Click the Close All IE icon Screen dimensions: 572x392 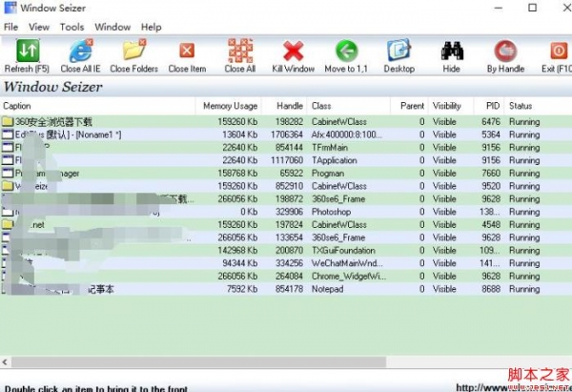coord(81,51)
